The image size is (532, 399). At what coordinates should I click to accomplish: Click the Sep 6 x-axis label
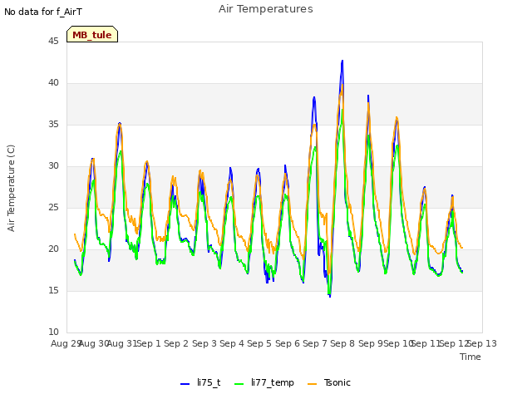pyautogui.click(x=288, y=343)
